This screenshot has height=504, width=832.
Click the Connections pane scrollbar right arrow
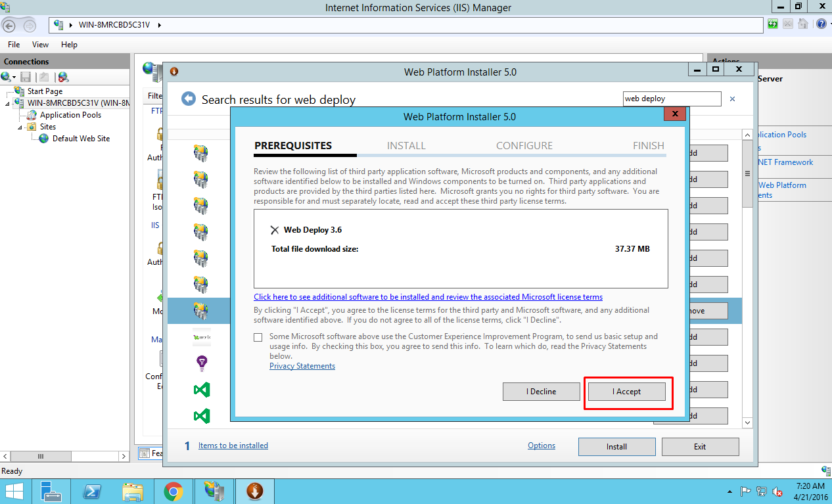124,456
